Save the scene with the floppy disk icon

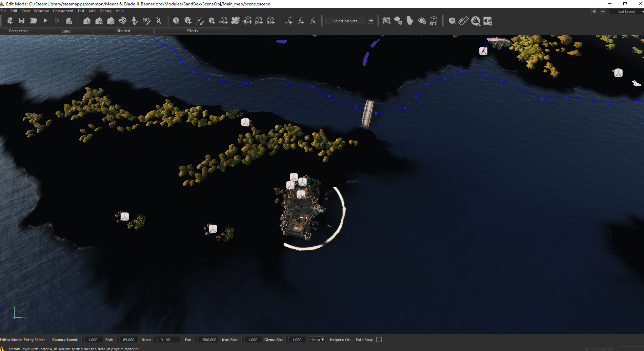(22, 21)
